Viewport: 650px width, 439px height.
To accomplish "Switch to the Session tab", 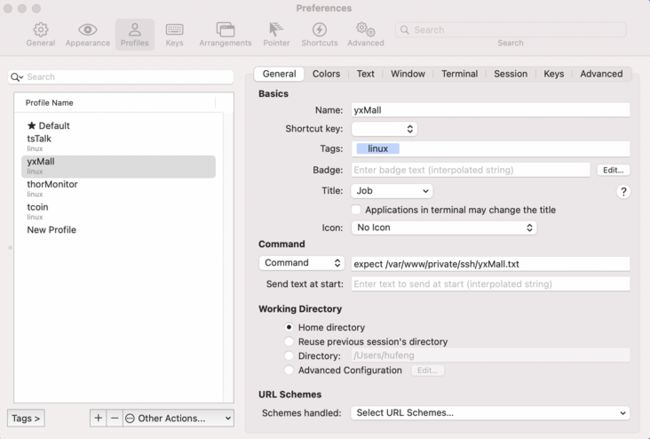I will tap(511, 74).
